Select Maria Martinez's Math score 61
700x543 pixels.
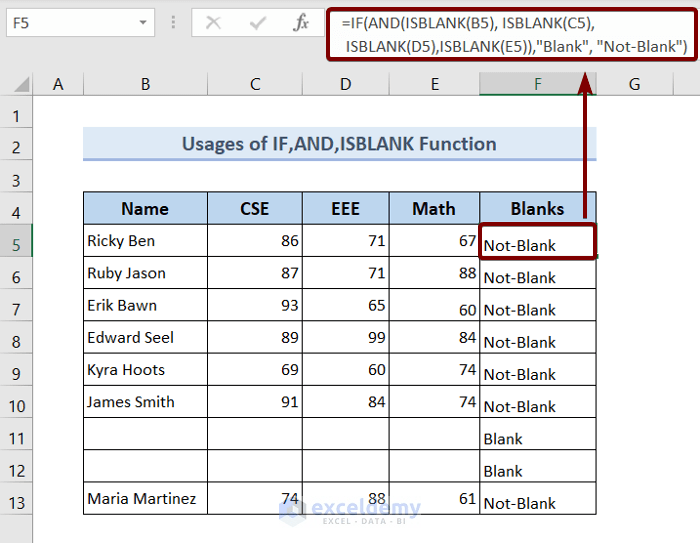pos(434,498)
